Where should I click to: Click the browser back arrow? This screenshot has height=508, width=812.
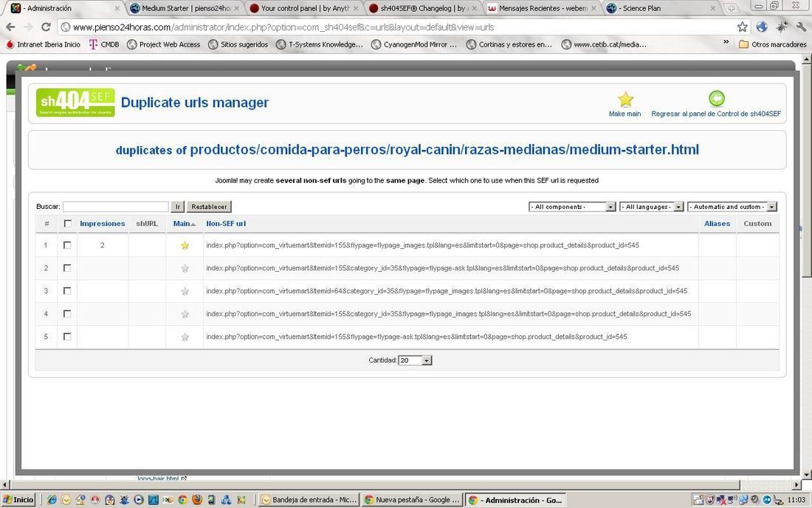(10, 27)
